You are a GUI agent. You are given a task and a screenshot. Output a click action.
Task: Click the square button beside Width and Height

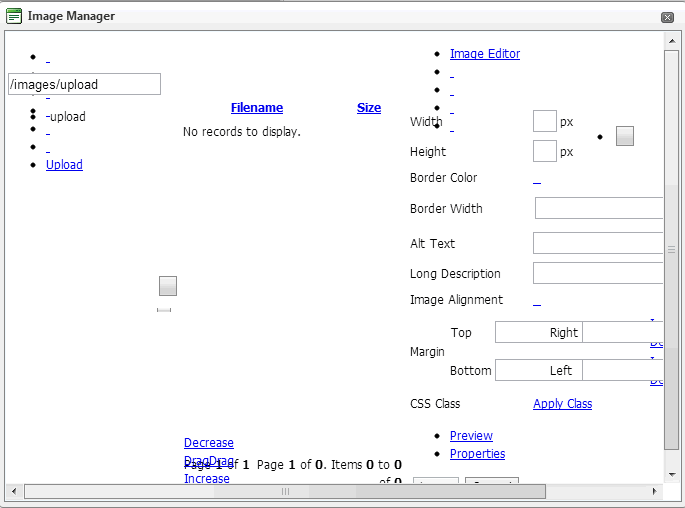[x=625, y=136]
